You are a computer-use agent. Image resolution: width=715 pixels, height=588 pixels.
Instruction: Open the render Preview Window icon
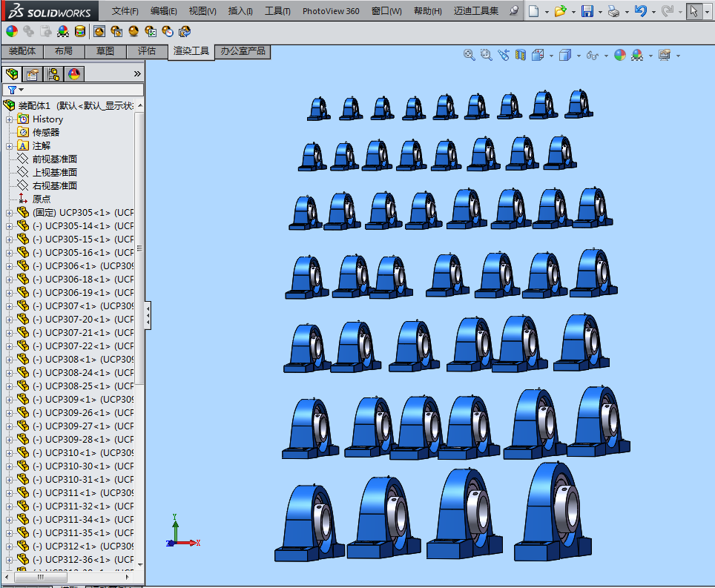tap(116, 31)
